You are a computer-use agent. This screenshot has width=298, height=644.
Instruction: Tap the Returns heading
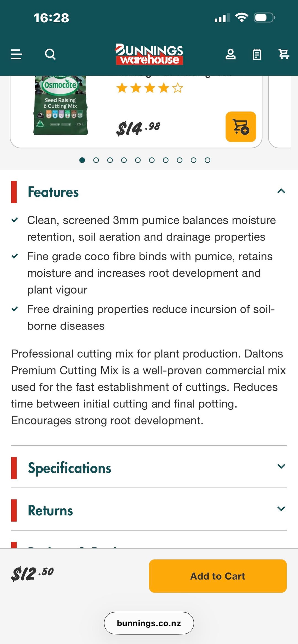[x=50, y=511]
